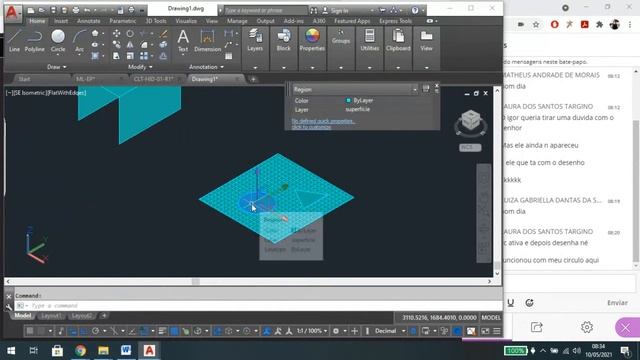Click the ByLayer color swatch
The image size is (640, 360).
pyautogui.click(x=348, y=100)
